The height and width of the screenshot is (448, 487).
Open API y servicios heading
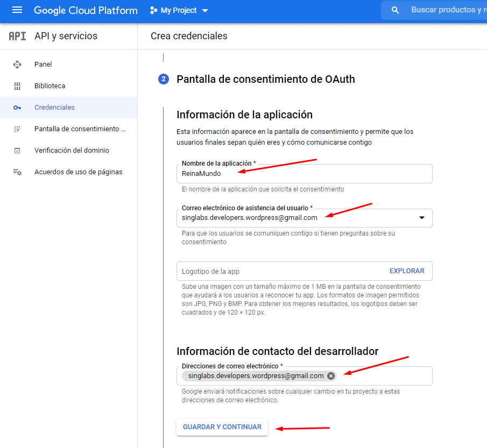(66, 36)
